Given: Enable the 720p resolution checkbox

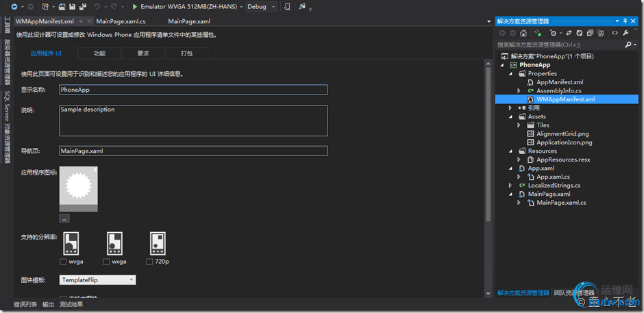Looking at the screenshot, I should (x=149, y=262).
